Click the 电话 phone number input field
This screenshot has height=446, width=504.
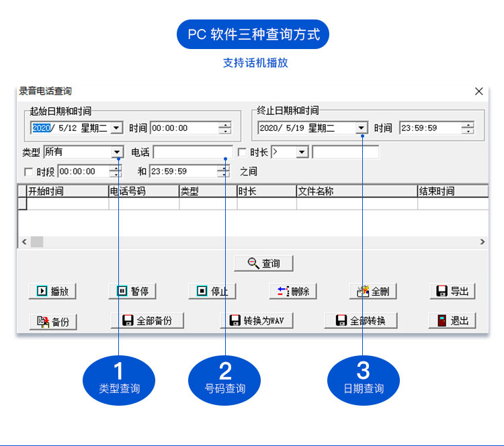pyautogui.click(x=193, y=152)
